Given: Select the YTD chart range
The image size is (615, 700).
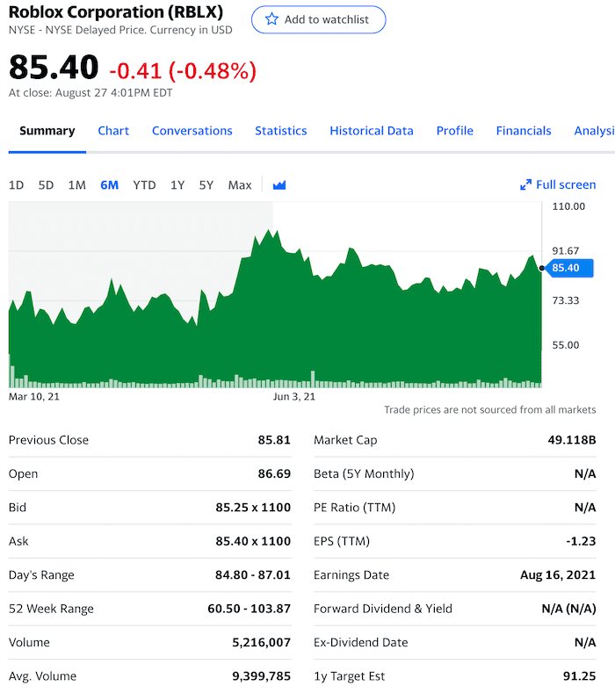Looking at the screenshot, I should coord(144,184).
